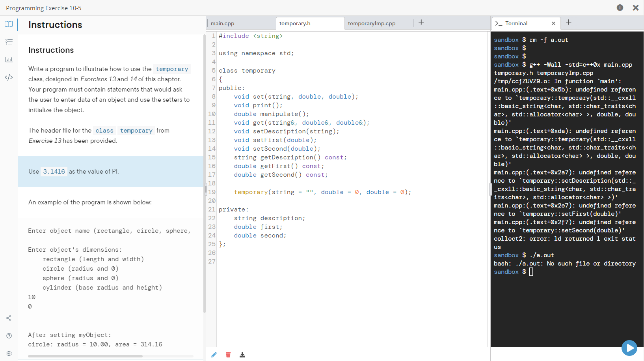
Task: Click the info icon at top right
Action: click(620, 7)
